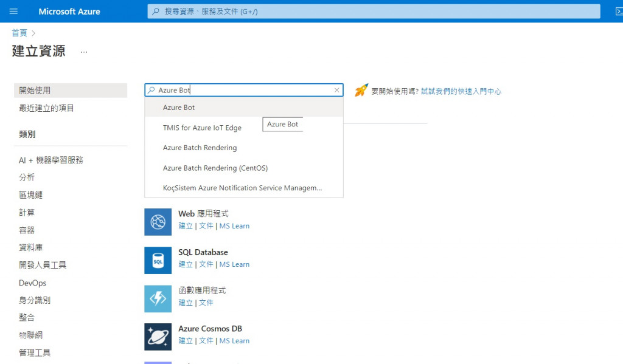Open MS Learn under SQL Database
Viewport: 623px width, 364px height.
tap(234, 264)
